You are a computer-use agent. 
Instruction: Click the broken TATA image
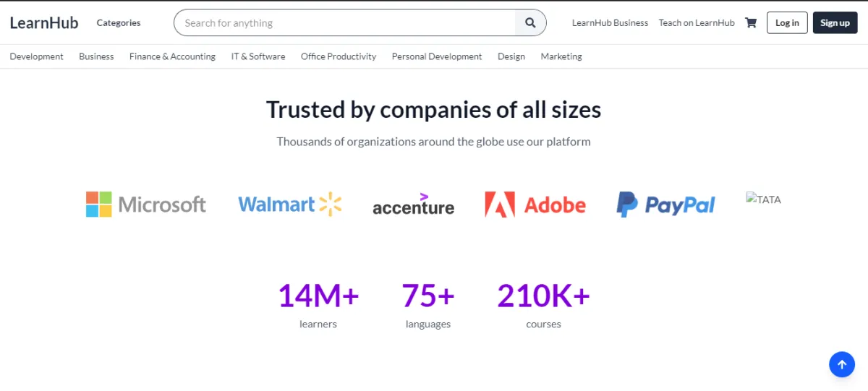pyautogui.click(x=764, y=199)
